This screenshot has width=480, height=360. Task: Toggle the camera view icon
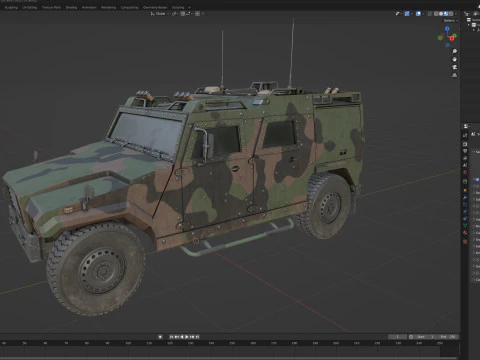[455, 67]
